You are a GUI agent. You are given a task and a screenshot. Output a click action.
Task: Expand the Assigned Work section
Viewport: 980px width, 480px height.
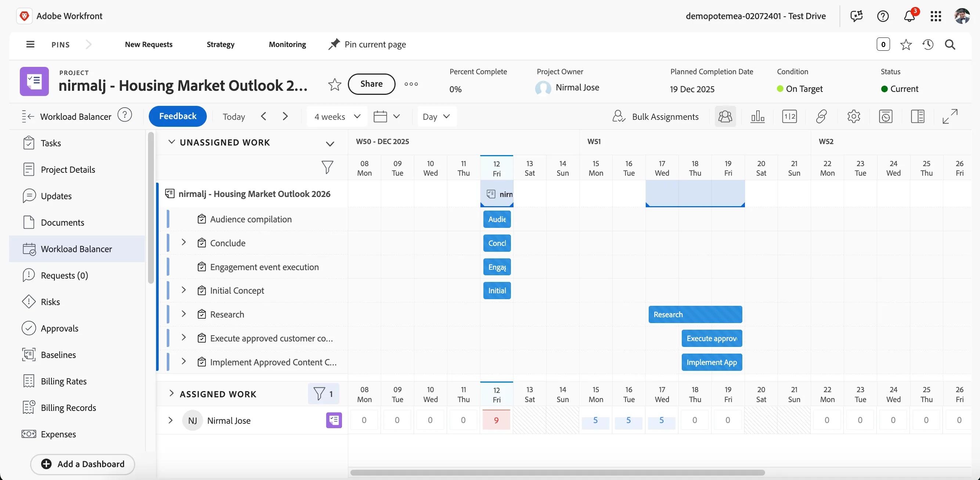[x=171, y=393]
